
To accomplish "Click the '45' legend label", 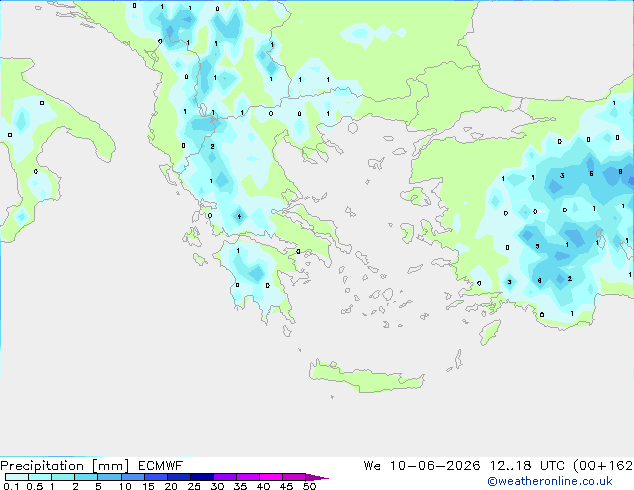I will [286, 486].
